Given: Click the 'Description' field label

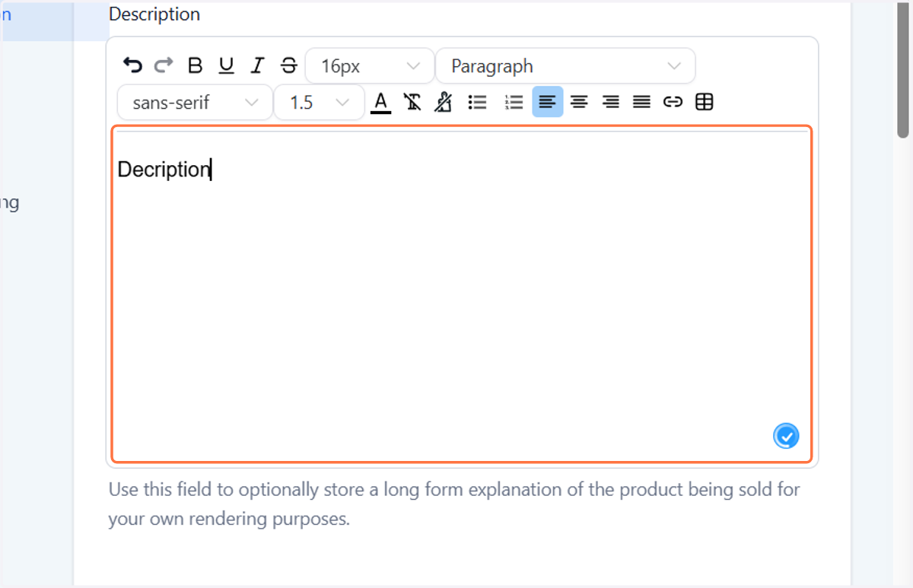Looking at the screenshot, I should pyautogui.click(x=154, y=14).
